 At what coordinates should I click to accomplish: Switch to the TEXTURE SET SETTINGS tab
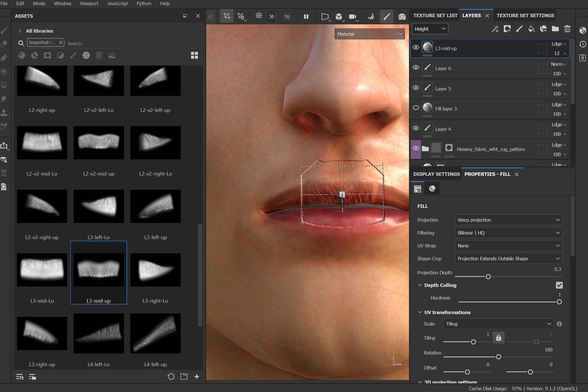(525, 15)
